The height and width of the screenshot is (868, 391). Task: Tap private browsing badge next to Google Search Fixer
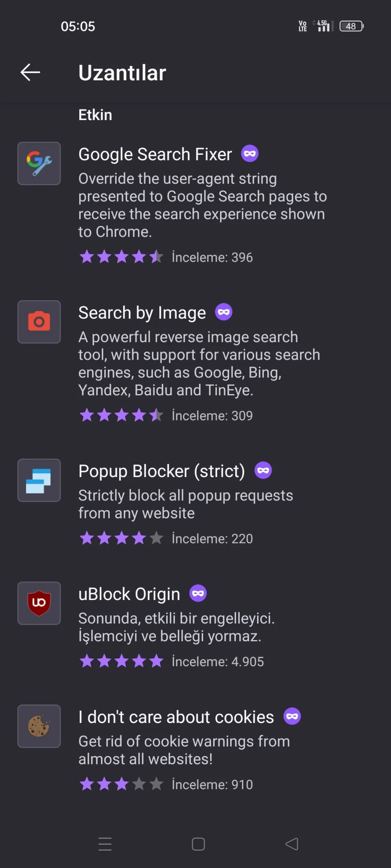coord(250,154)
